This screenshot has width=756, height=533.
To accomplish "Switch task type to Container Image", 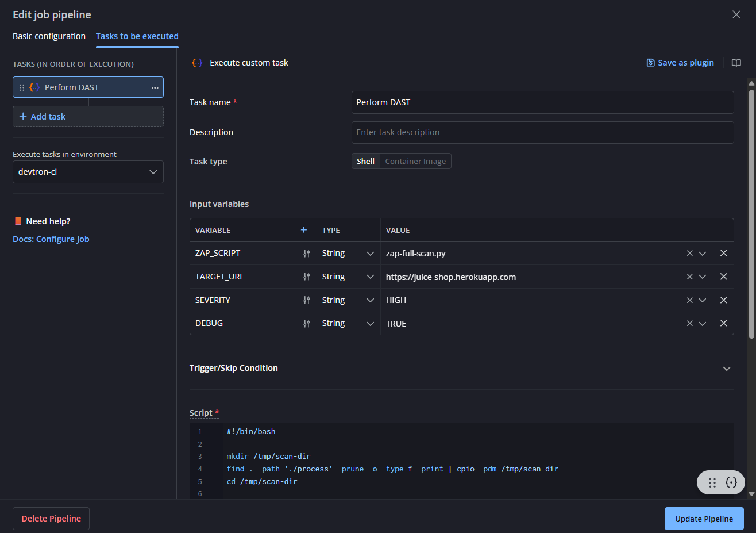I will 415,162.
